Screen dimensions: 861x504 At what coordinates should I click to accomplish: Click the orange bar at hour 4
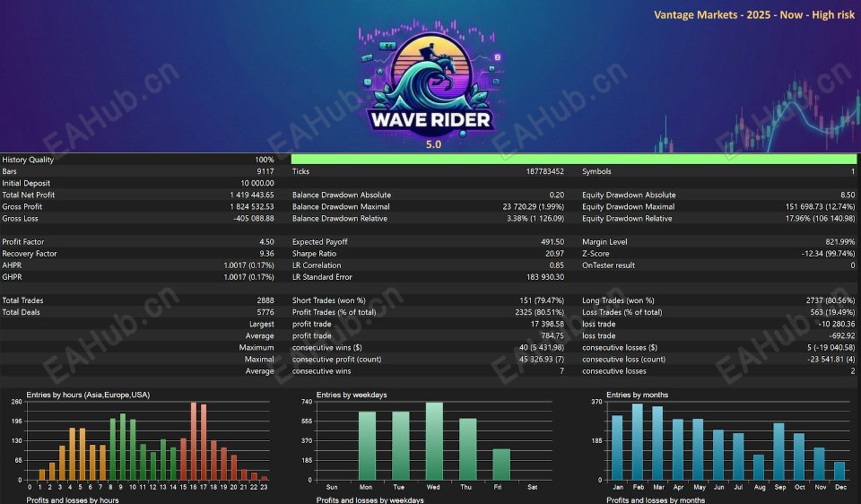point(72,454)
